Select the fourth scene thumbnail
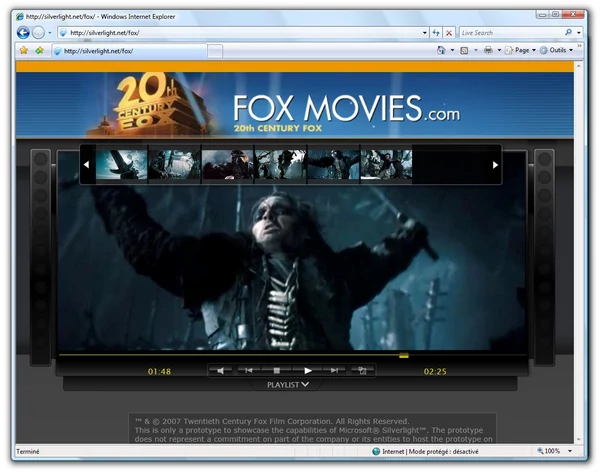600x472 pixels. click(280, 165)
